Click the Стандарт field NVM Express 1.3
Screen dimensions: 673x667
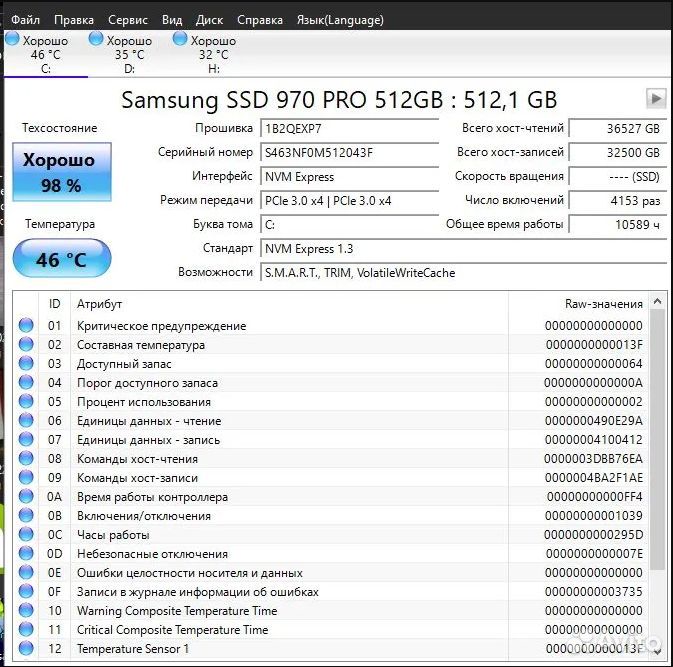tap(464, 249)
